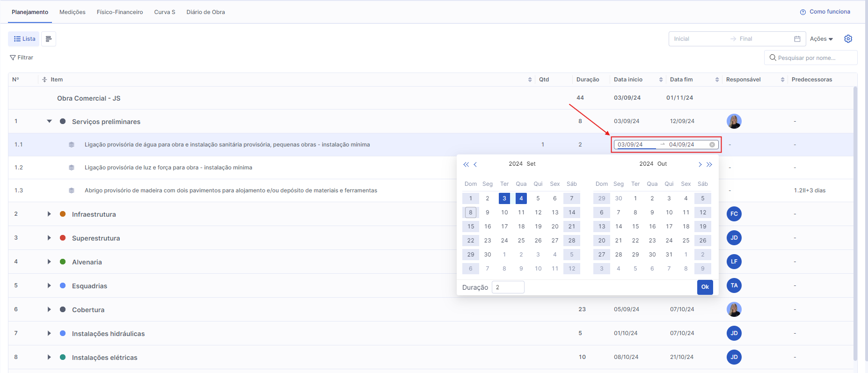Collapse Serviços preliminares group
The height and width of the screenshot is (373, 868).
[49, 121]
